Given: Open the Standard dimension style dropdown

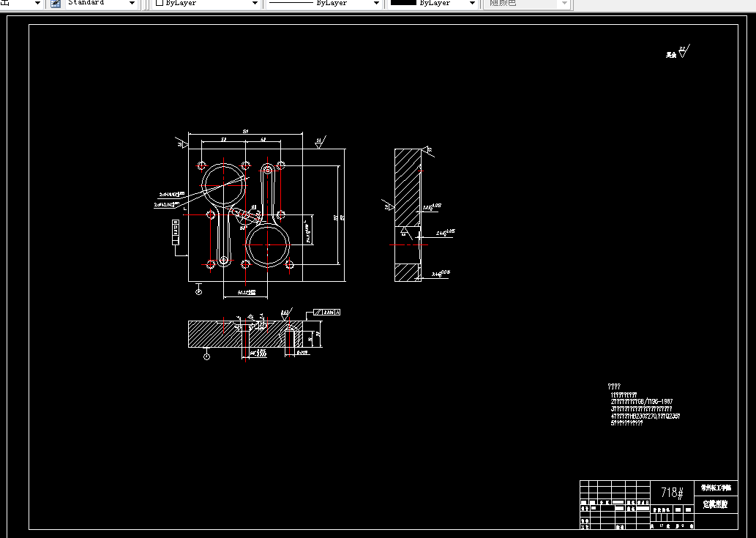Looking at the screenshot, I should [x=100, y=3].
